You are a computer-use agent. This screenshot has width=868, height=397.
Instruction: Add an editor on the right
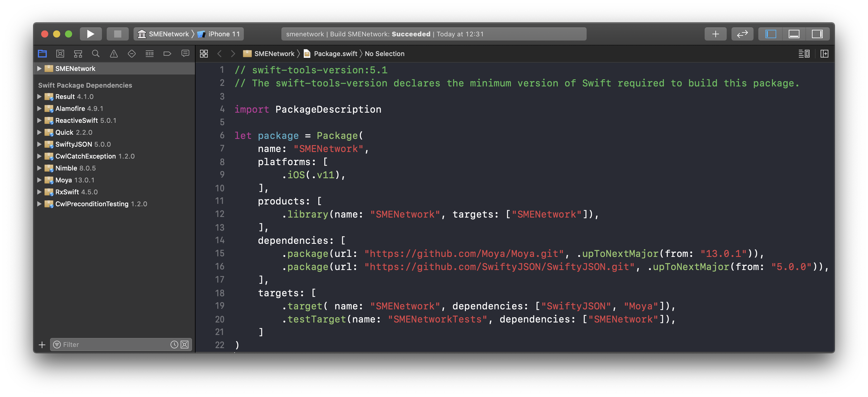[x=824, y=54]
